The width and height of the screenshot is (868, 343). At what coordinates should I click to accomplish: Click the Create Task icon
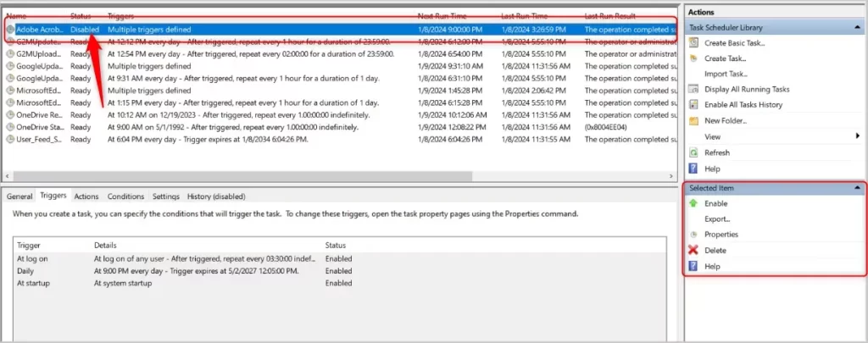[x=693, y=58]
